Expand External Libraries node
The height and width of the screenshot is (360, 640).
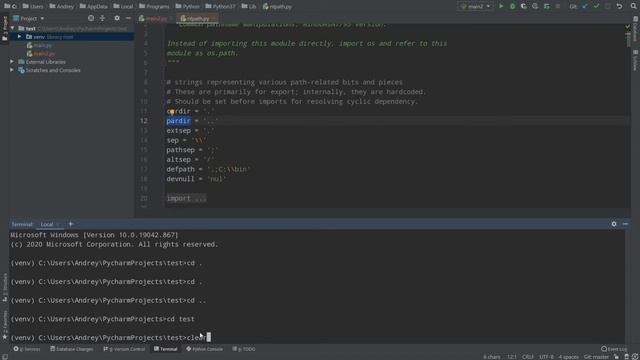[12, 62]
